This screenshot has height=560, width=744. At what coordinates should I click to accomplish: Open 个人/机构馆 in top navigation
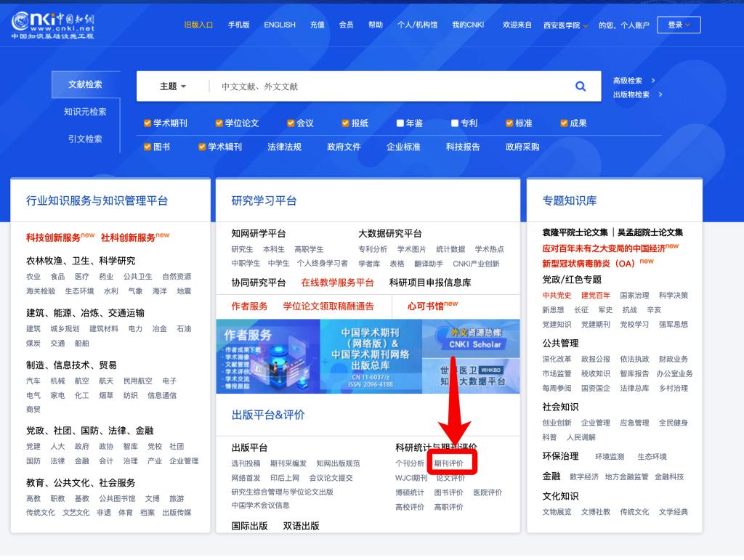click(x=418, y=25)
